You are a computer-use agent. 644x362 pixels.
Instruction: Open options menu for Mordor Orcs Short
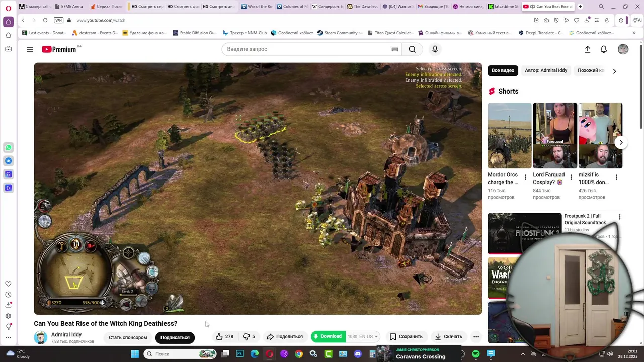525,177
